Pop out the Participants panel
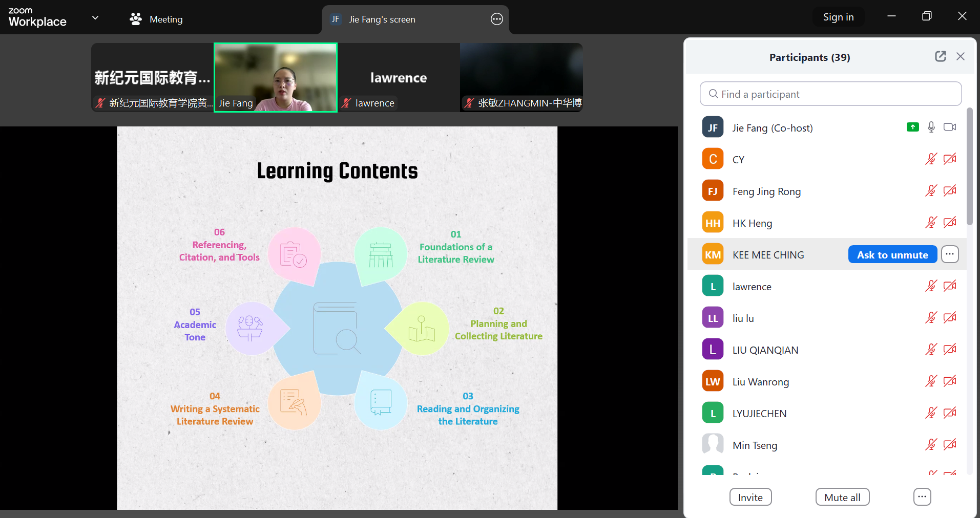The image size is (980, 518). click(940, 56)
